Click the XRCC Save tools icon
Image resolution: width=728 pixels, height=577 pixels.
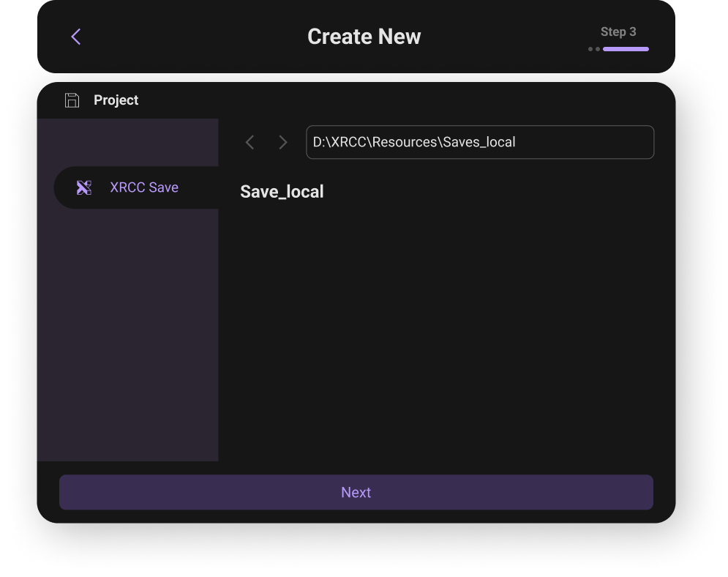(x=84, y=187)
